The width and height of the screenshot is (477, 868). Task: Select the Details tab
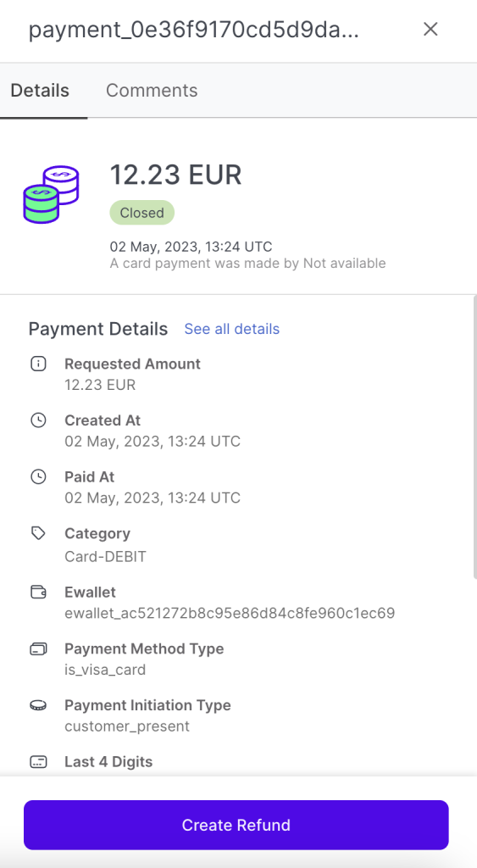40,90
